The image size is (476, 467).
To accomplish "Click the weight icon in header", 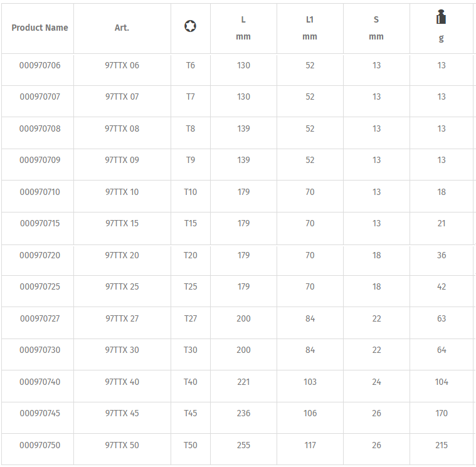I will coord(441,17).
